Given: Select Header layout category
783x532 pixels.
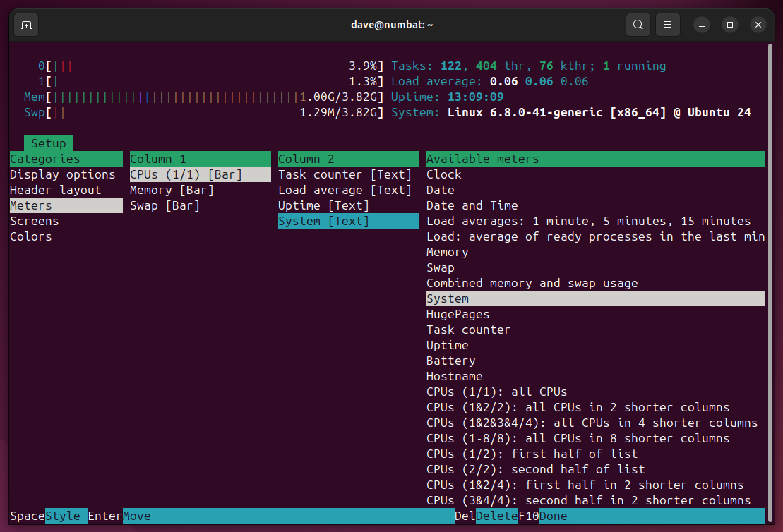Looking at the screenshot, I should click(x=55, y=190).
